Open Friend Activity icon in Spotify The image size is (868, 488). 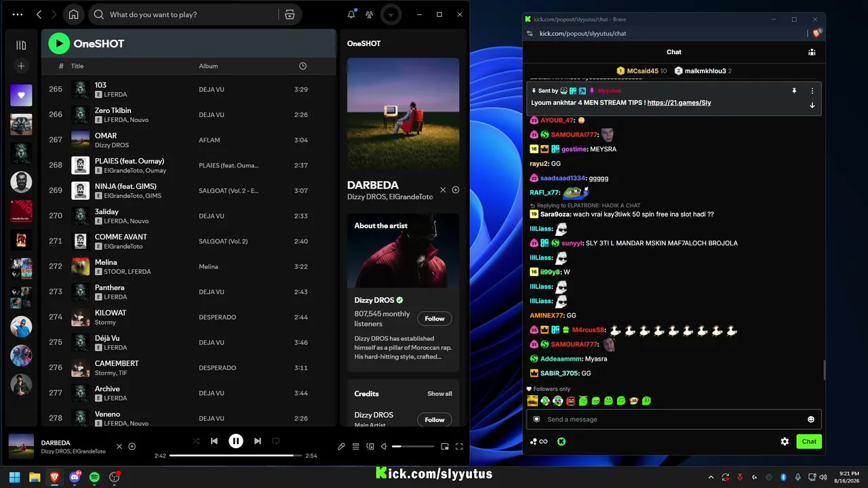tap(369, 14)
